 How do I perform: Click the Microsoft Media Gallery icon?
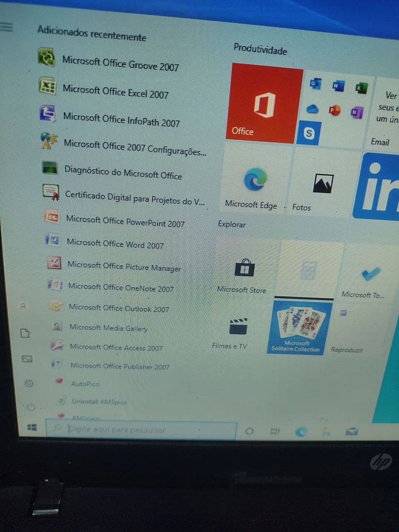(x=57, y=326)
